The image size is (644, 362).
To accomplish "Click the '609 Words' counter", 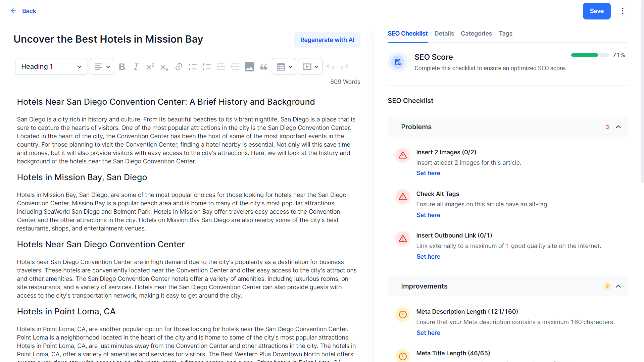I will (345, 82).
